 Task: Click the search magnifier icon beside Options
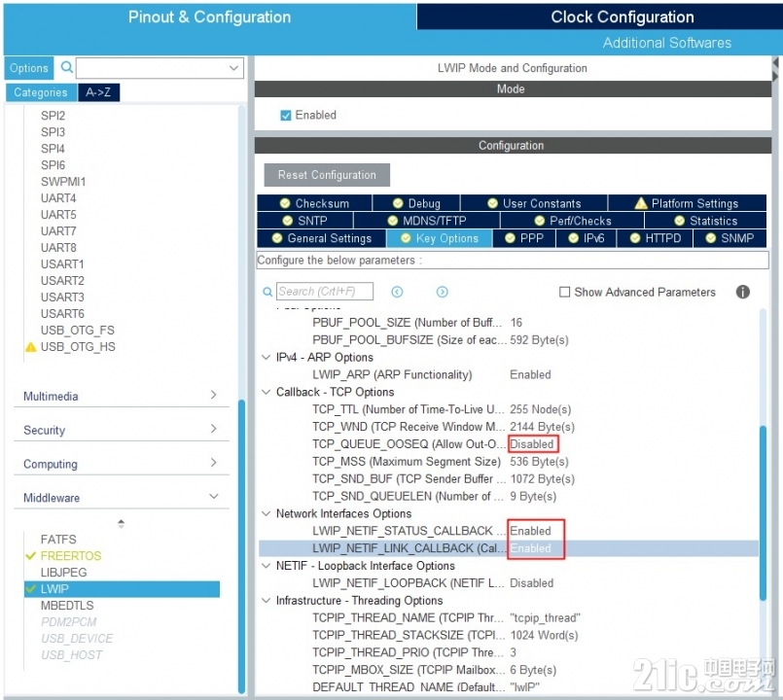(x=67, y=67)
